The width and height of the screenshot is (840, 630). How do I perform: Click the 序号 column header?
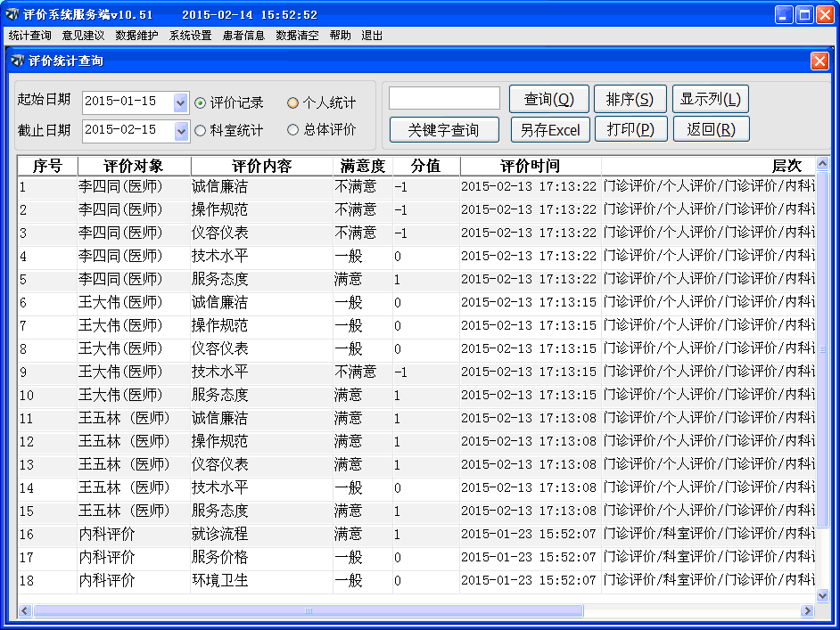tap(47, 166)
